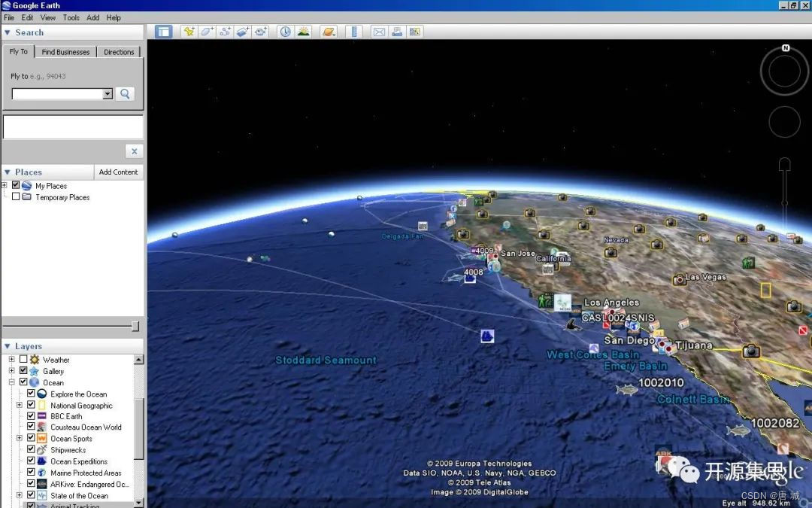
Task: Open the Tools menu
Action: click(71, 17)
